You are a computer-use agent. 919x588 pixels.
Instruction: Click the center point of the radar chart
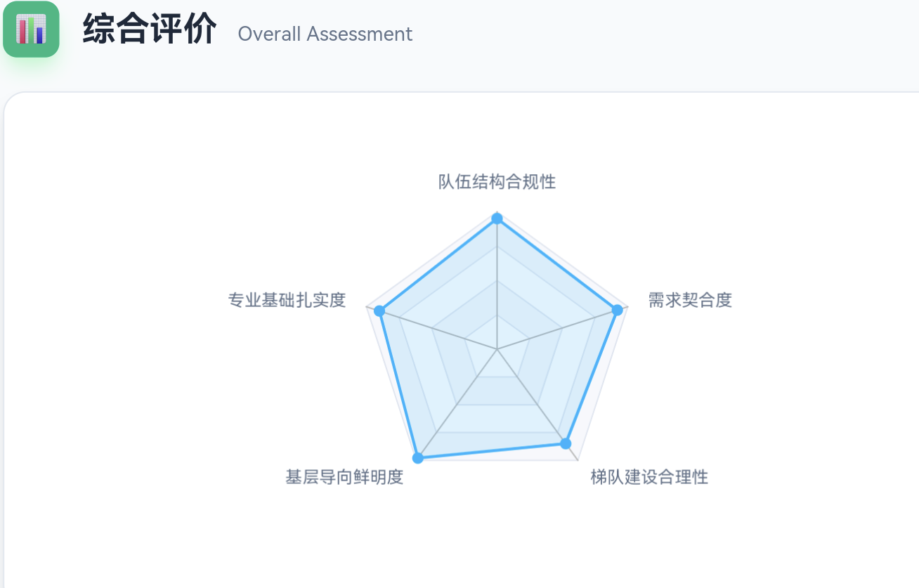(x=497, y=348)
